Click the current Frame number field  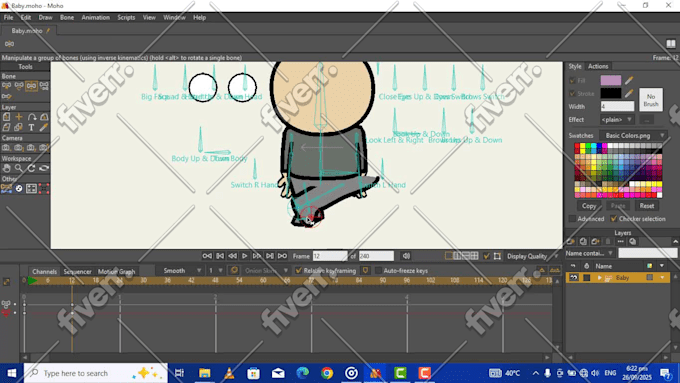pyautogui.click(x=330, y=256)
